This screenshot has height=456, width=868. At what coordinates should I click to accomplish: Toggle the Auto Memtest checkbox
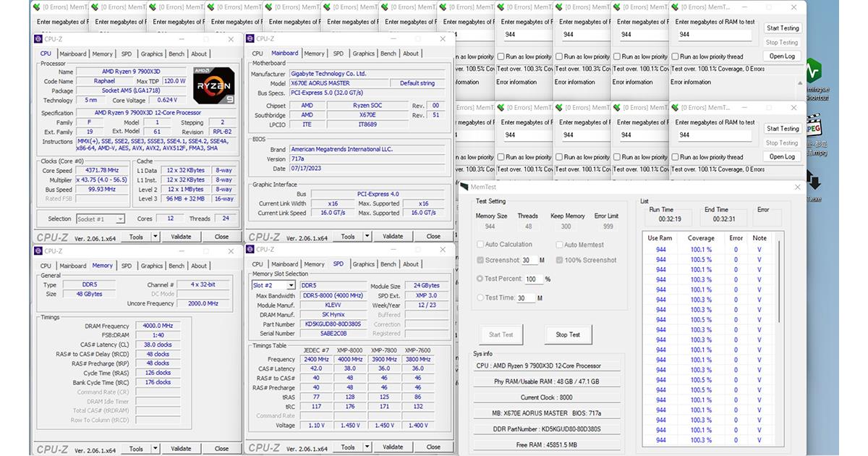(x=559, y=245)
